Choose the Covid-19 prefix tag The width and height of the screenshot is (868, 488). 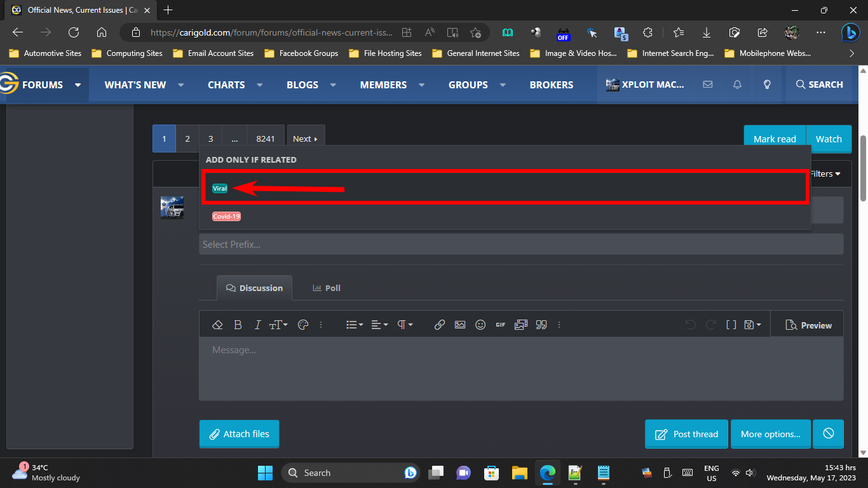(x=226, y=216)
